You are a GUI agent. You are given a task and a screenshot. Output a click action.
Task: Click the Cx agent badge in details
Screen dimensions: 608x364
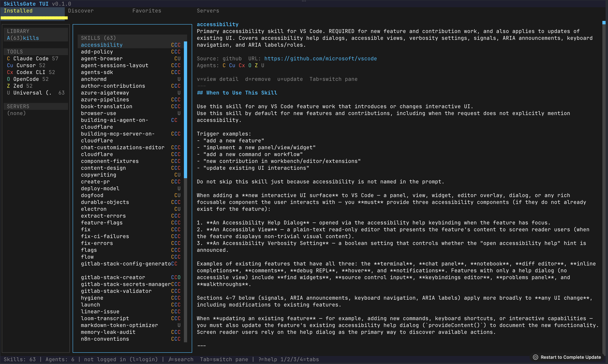[242, 66]
